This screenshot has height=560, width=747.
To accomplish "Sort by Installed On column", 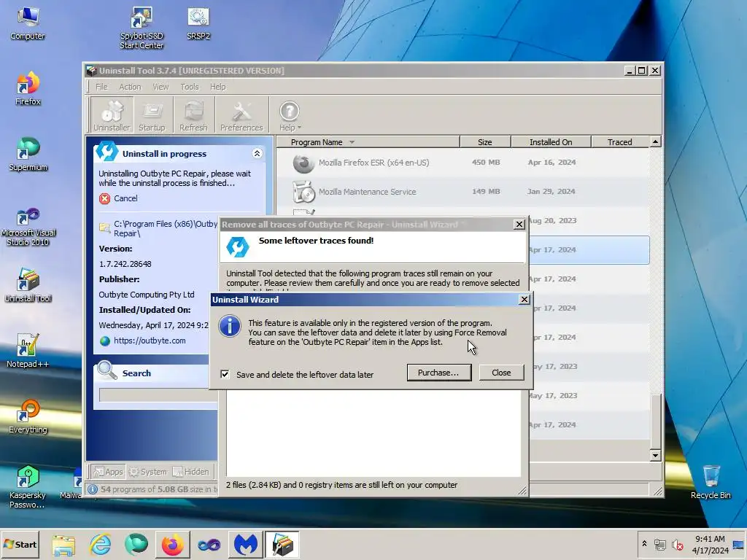I will (x=551, y=142).
